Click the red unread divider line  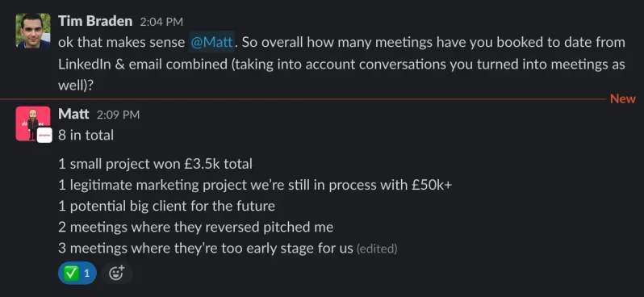pos(303,99)
